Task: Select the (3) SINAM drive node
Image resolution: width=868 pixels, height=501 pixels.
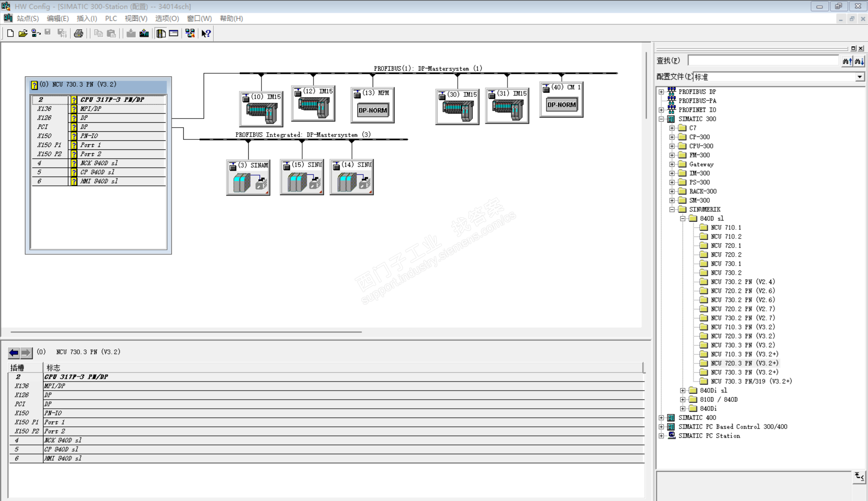Action: pos(248,177)
